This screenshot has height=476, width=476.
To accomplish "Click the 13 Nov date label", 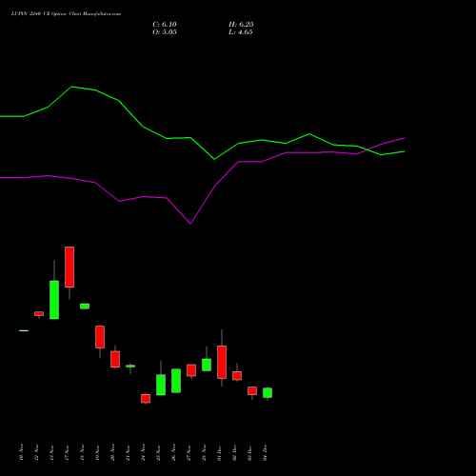I will coord(51,452).
